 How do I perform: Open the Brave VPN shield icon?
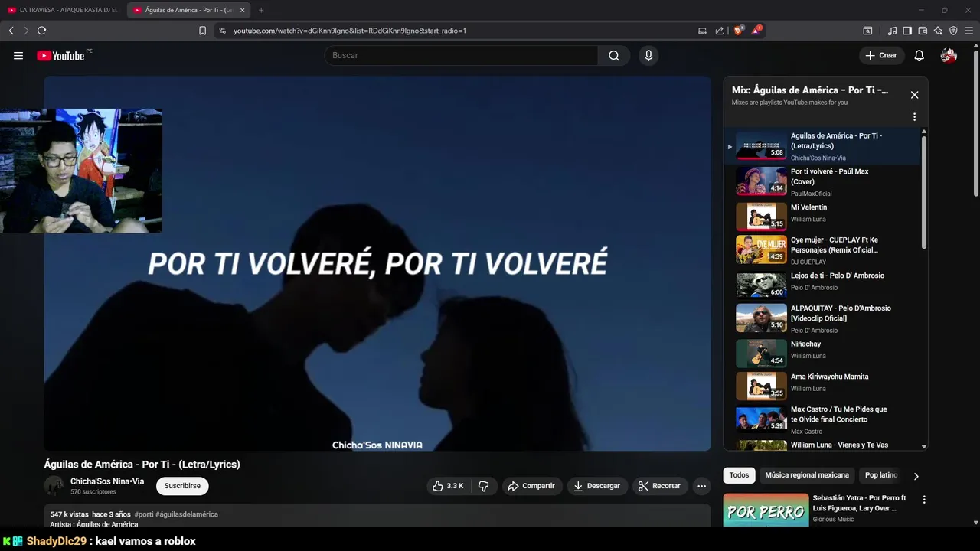(953, 31)
